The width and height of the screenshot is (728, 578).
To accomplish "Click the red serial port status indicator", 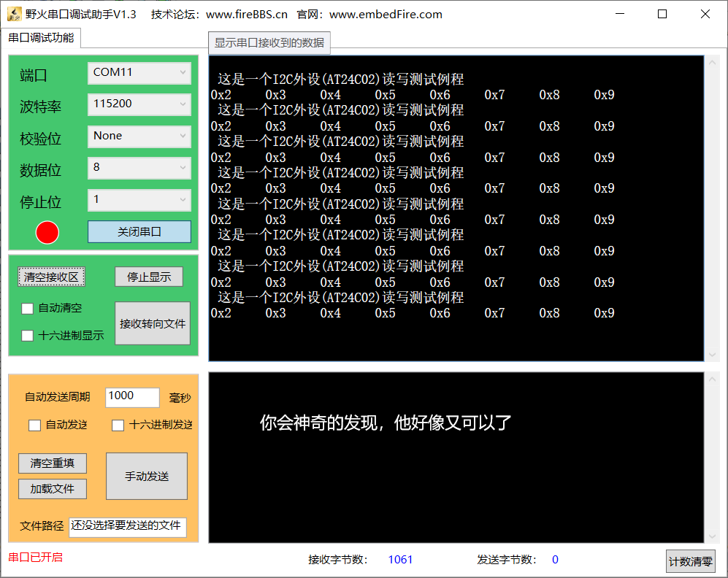I will [47, 232].
